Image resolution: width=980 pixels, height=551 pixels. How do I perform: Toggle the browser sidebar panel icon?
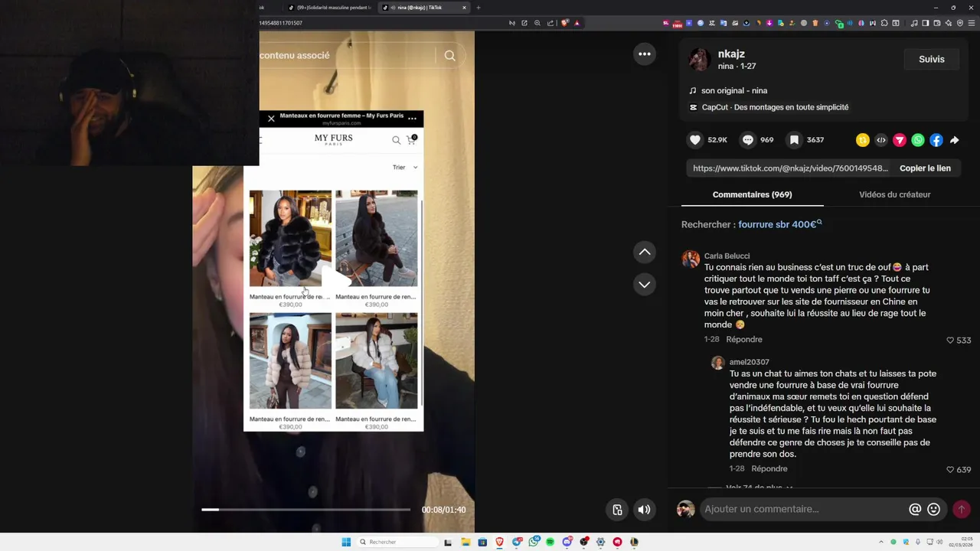(925, 23)
